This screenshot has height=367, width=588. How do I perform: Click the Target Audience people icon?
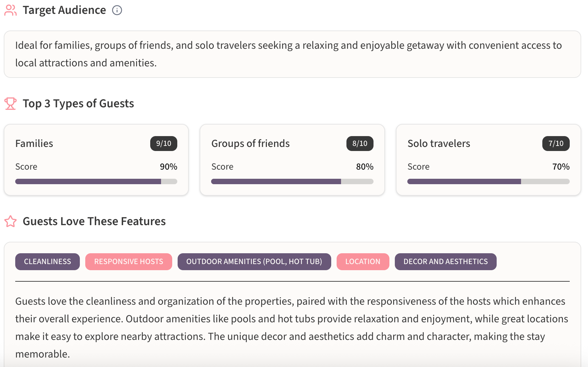[x=10, y=10]
